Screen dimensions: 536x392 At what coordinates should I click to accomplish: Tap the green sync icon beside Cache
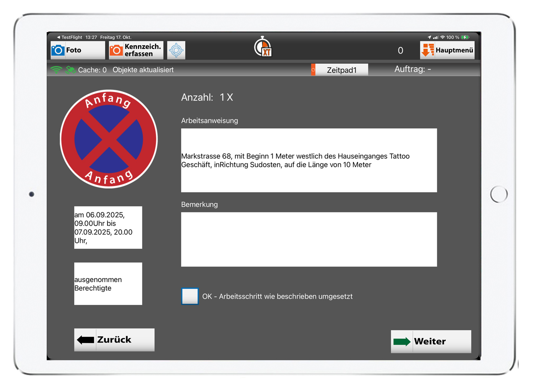70,70
